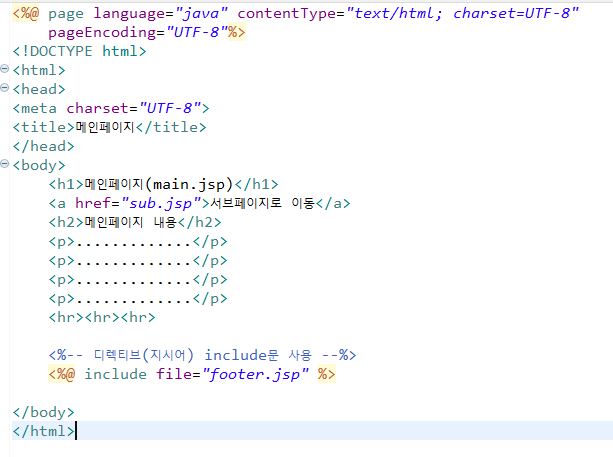The width and height of the screenshot is (613, 457).
Task: Click the charset=UTF-8 value in page directive
Action: (x=512, y=14)
